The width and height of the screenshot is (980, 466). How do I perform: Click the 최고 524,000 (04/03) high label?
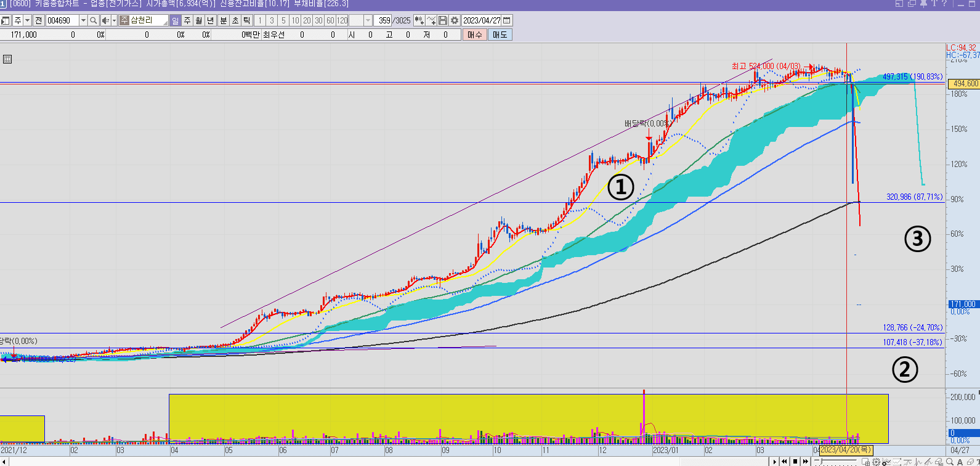(766, 66)
